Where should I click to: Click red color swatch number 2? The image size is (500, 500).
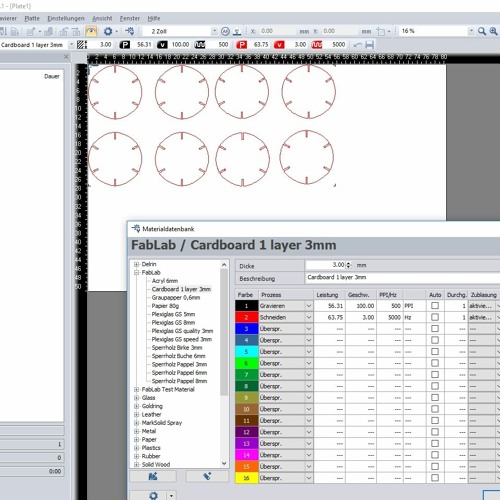click(x=246, y=317)
